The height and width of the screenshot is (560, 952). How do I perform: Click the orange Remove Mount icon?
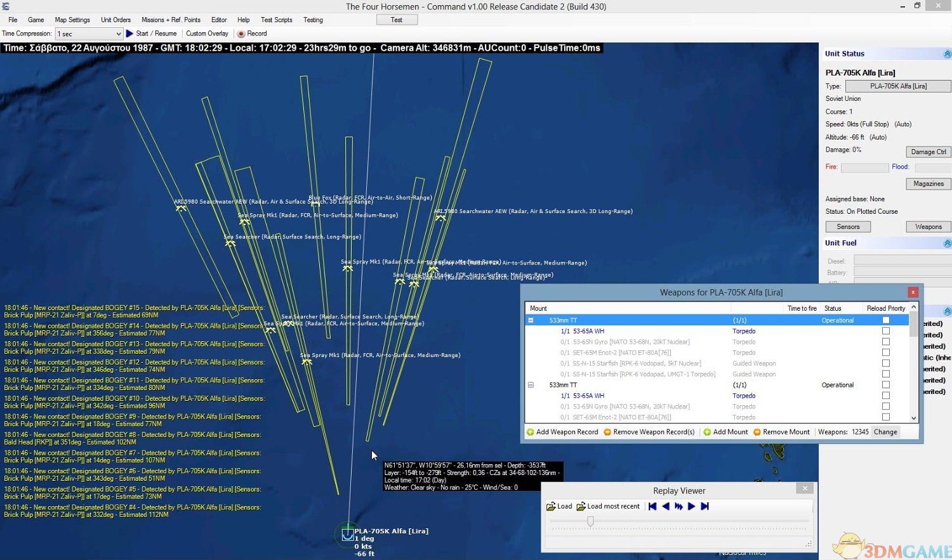point(757,432)
